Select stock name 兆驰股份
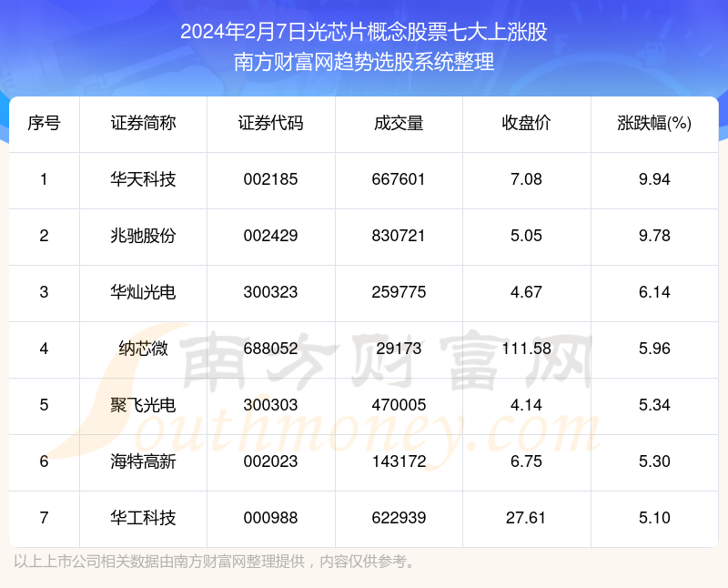728x588 pixels. [143, 236]
